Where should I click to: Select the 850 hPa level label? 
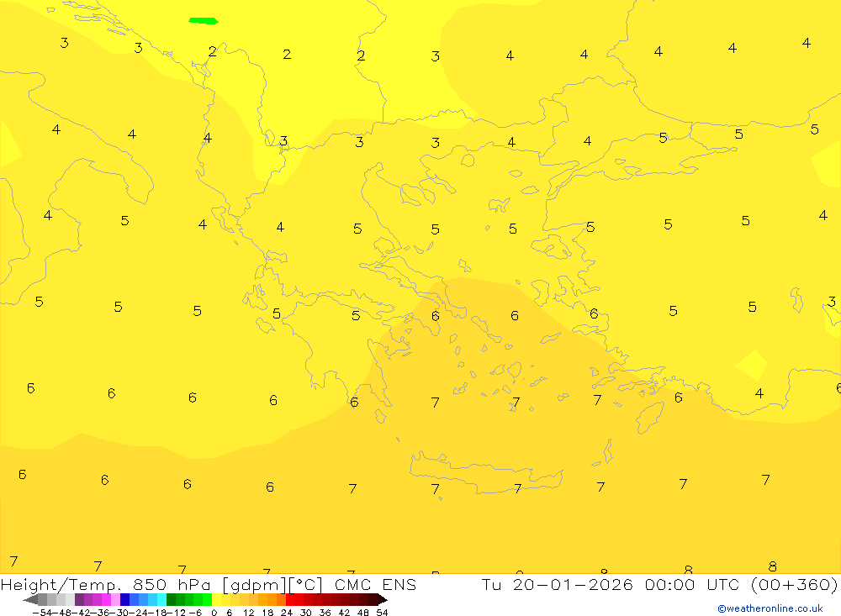(171, 585)
